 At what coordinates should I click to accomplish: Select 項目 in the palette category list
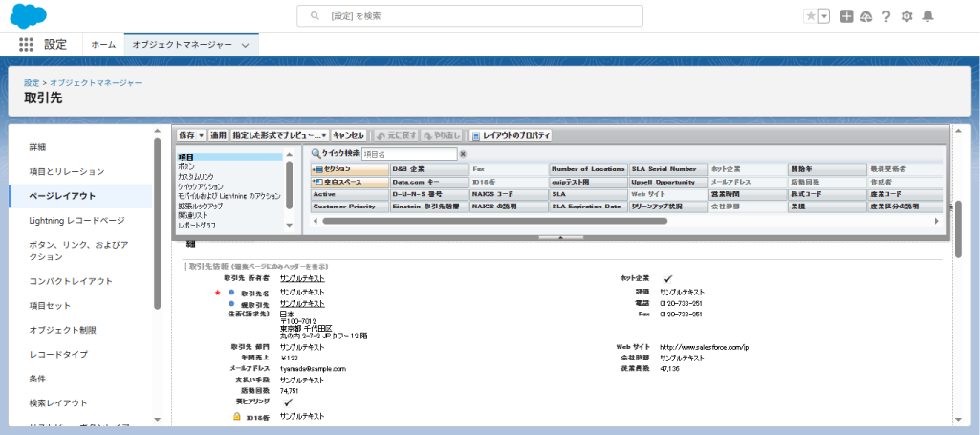(x=229, y=157)
